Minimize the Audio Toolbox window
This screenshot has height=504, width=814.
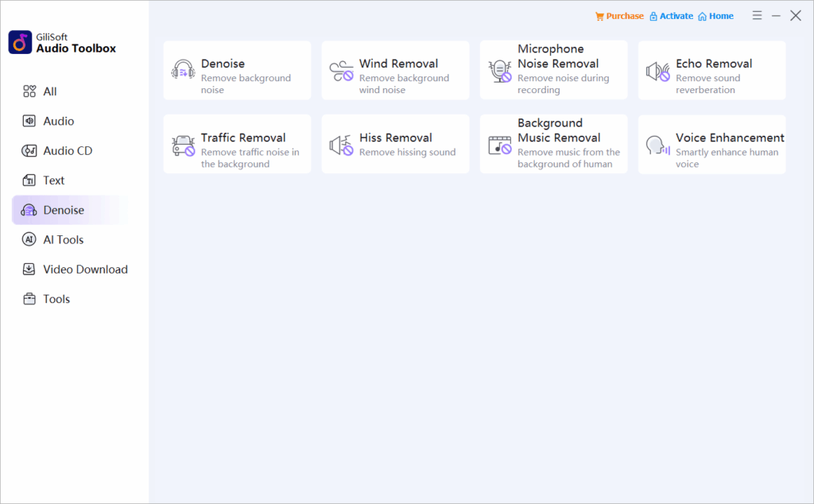coord(776,16)
